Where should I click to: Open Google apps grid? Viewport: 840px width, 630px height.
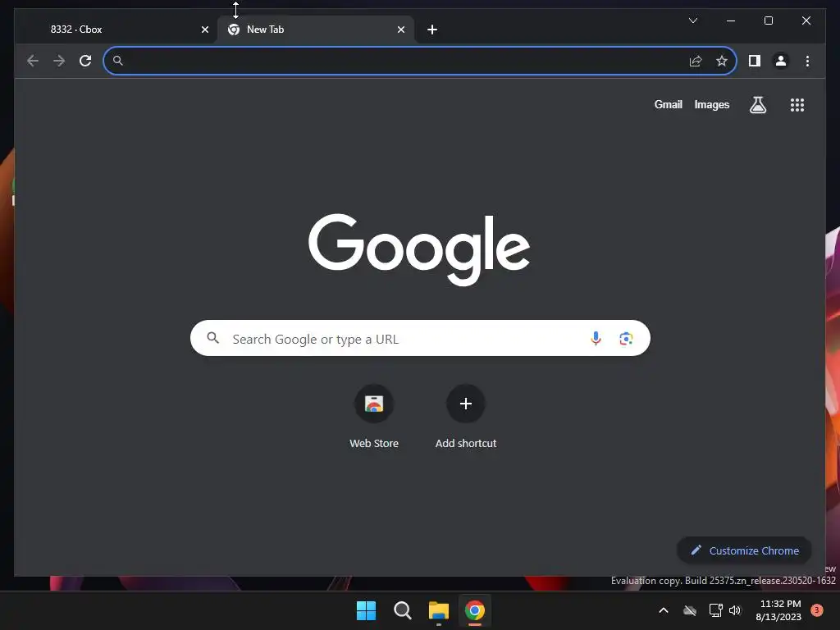[x=797, y=105]
